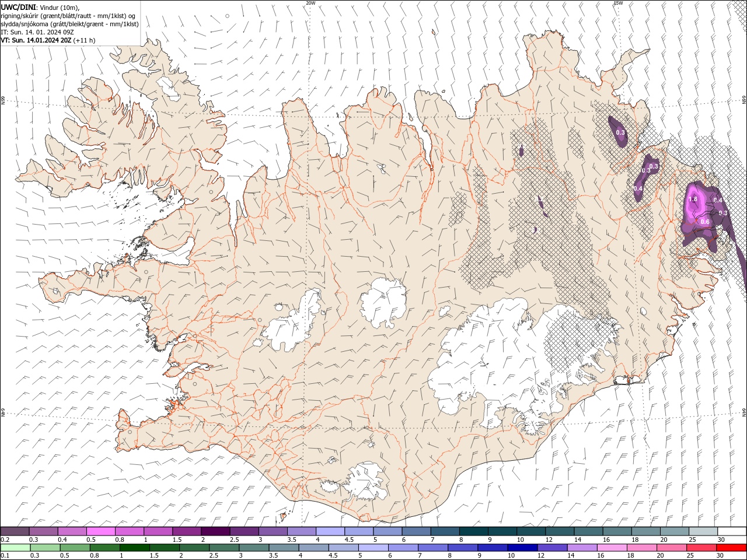Click the '66N' latitude label on right edge

744,101
